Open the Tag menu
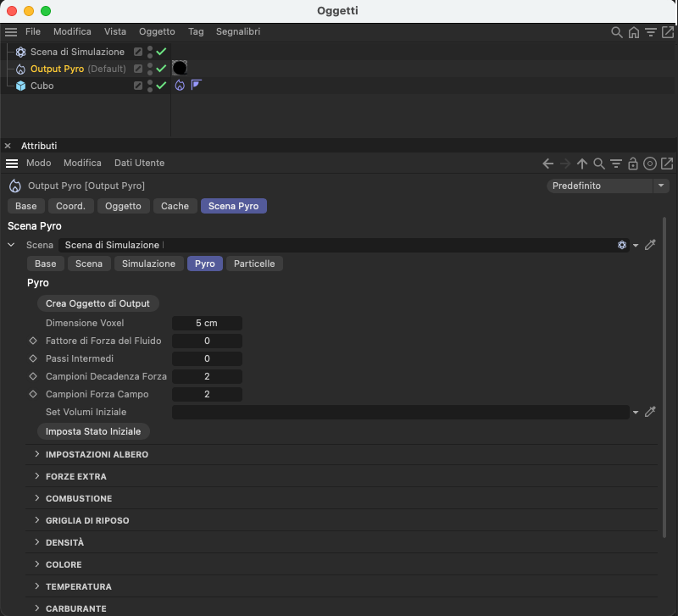 (196, 31)
